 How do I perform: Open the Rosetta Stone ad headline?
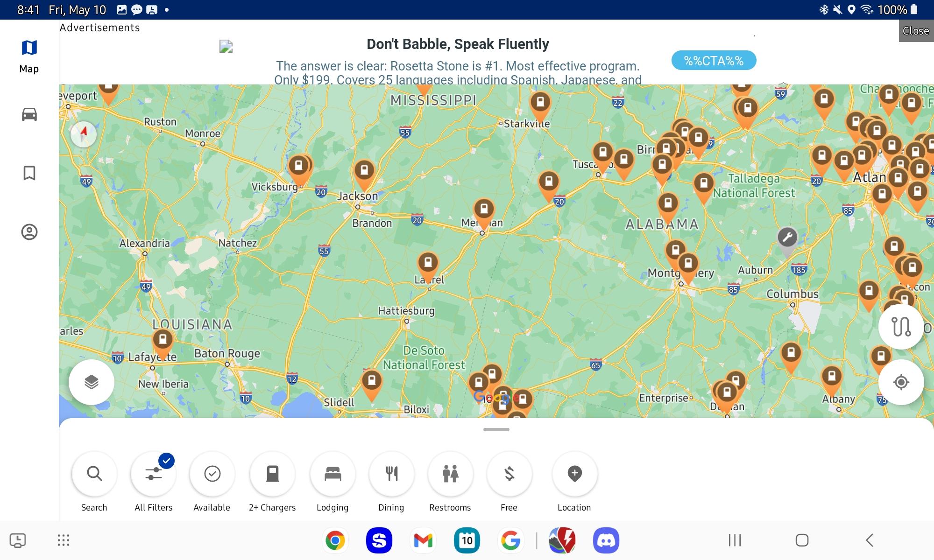458,44
